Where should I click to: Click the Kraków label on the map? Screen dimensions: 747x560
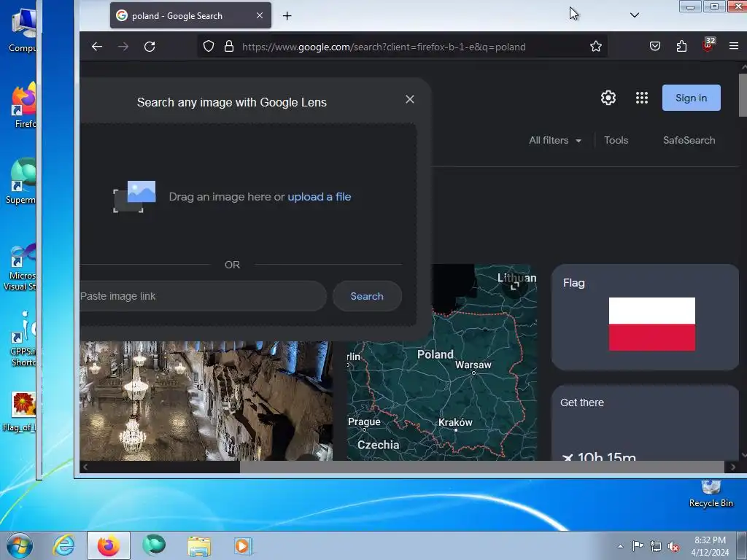[x=455, y=422]
